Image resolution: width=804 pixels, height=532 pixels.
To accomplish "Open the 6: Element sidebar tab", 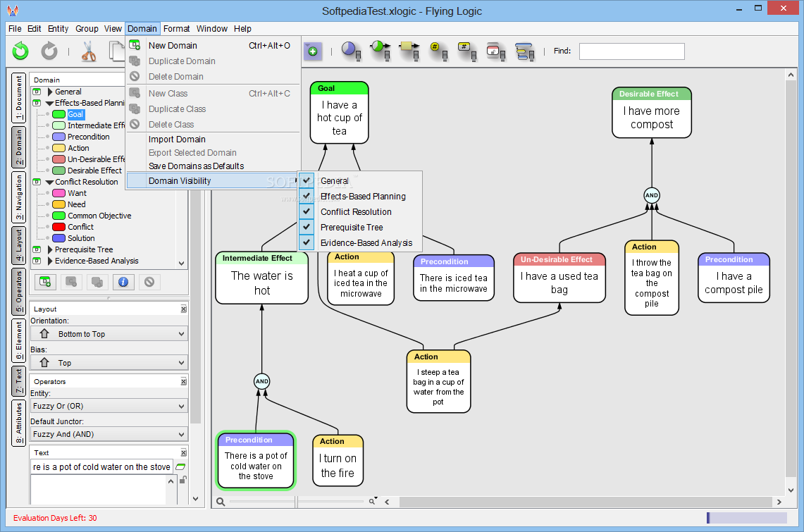I will click(19, 341).
